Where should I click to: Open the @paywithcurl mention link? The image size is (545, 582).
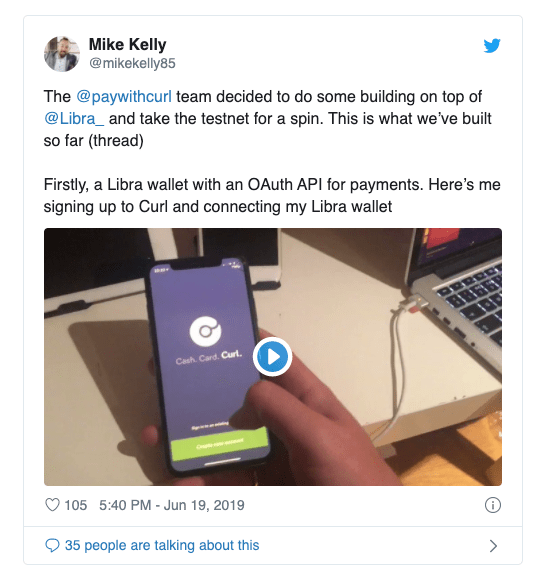[x=124, y=97]
